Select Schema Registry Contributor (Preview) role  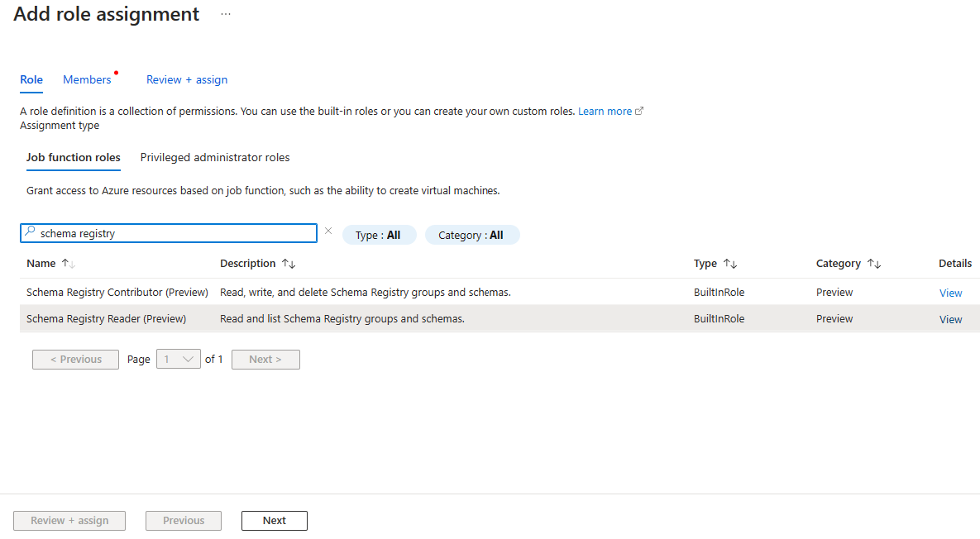[x=117, y=293]
